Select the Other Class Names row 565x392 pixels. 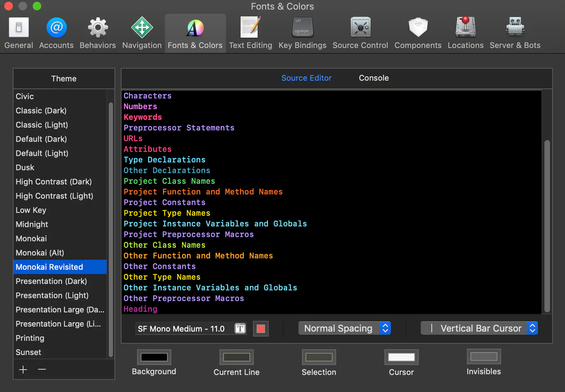[x=332, y=245]
